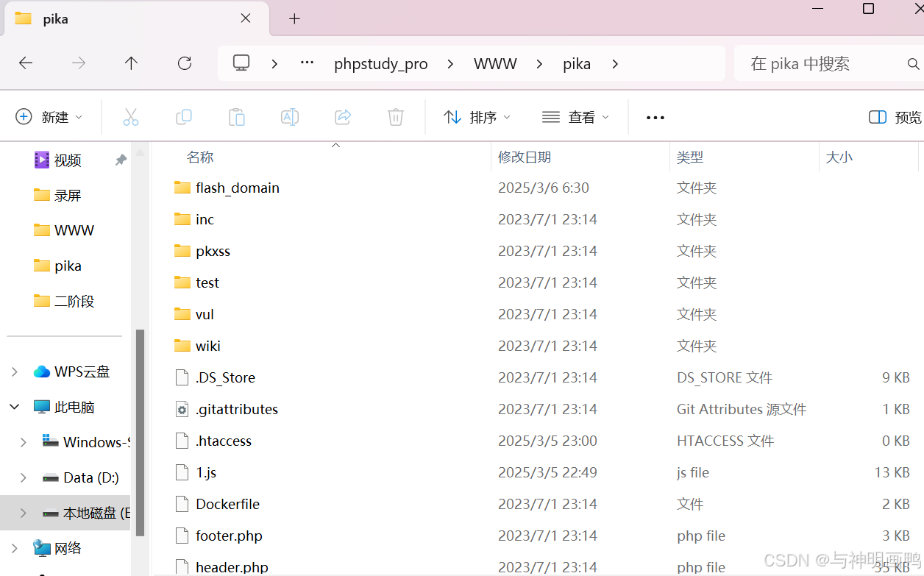The height and width of the screenshot is (576, 924).
Task: Click the Share icon in toolbar
Action: click(x=343, y=117)
